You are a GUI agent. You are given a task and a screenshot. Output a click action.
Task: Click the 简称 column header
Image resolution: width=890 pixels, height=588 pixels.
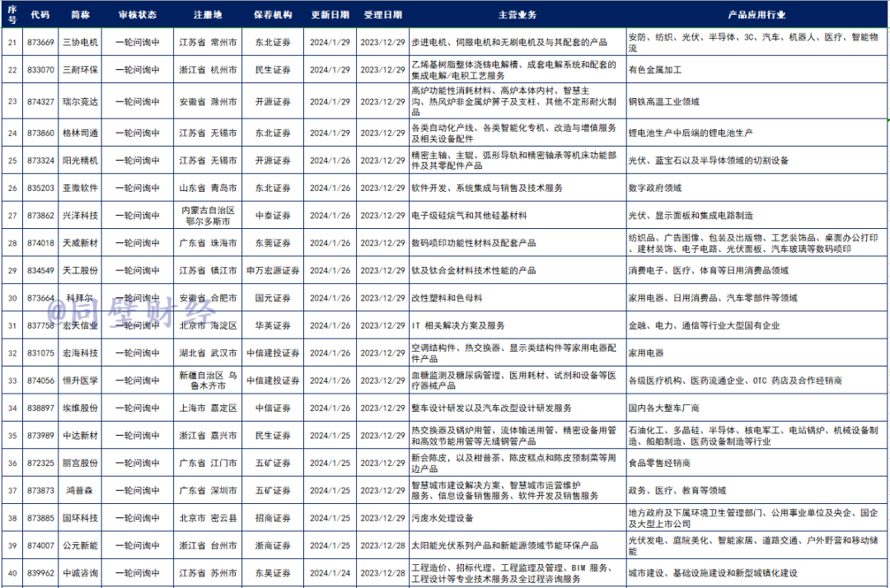[x=80, y=15]
